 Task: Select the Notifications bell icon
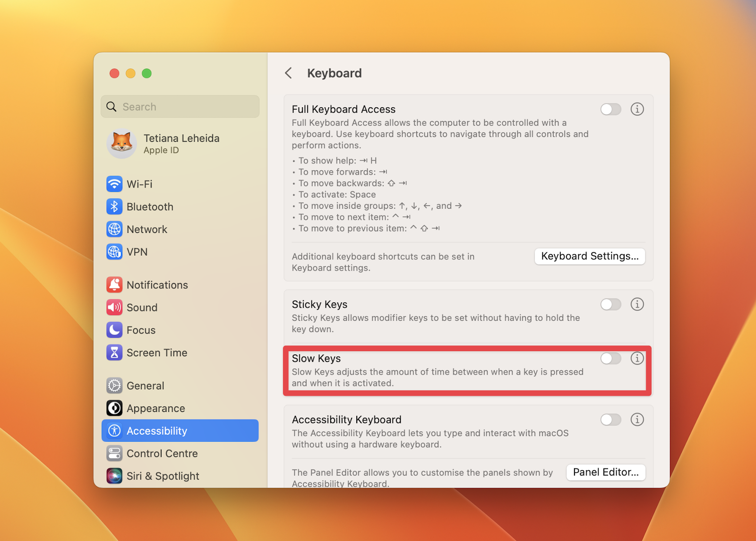[114, 284]
